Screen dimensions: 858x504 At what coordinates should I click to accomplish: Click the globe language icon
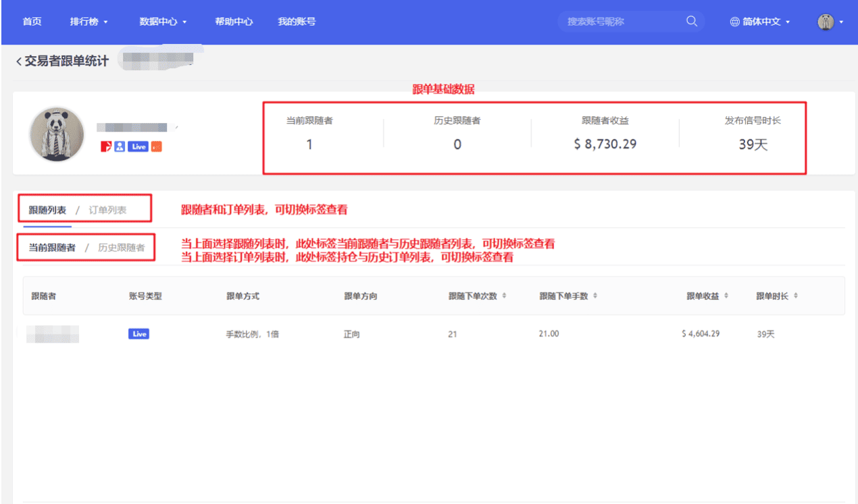734,22
